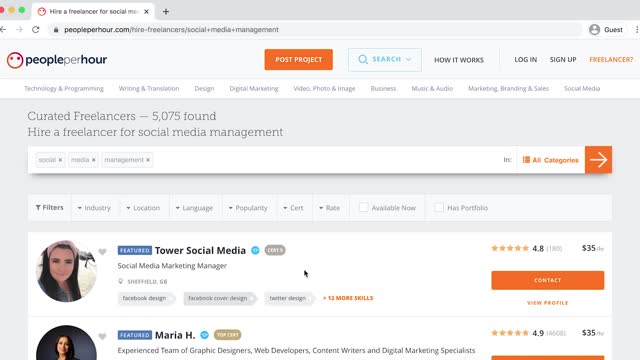640x360 pixels.
Task: Enable the Available Now checkbox
Action: (363, 207)
